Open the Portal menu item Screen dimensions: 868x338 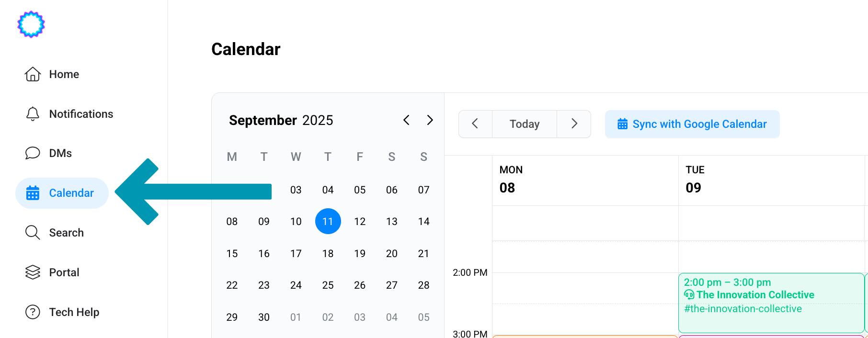click(64, 272)
